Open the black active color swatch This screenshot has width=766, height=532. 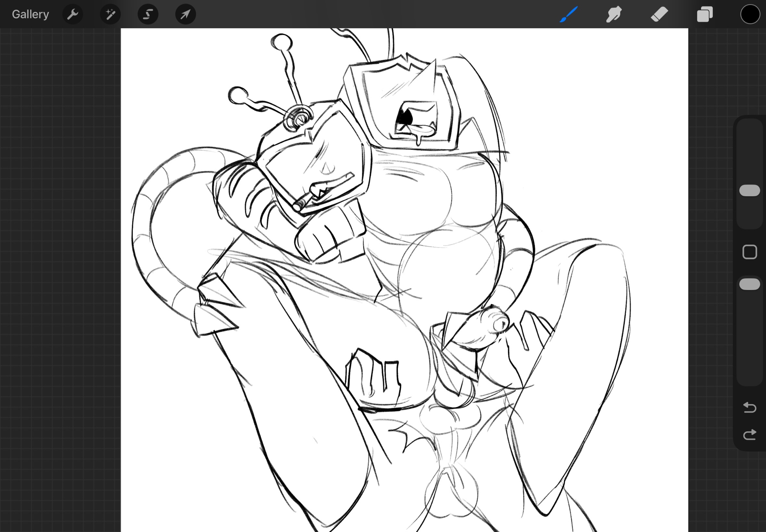tap(750, 14)
